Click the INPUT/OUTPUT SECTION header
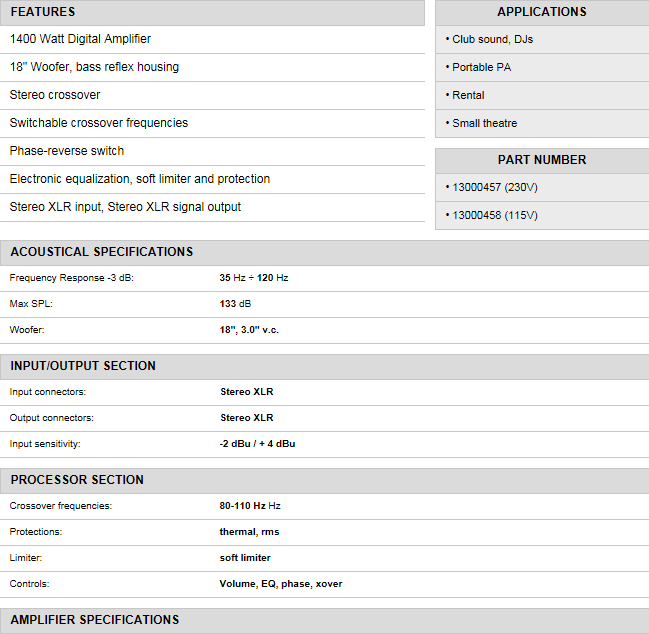Image resolution: width=649 pixels, height=634 pixels. (x=83, y=366)
